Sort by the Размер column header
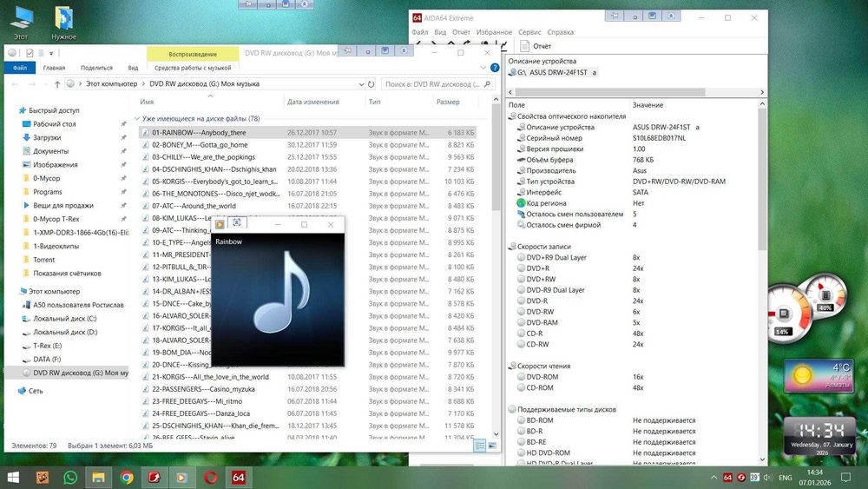 [x=448, y=102]
